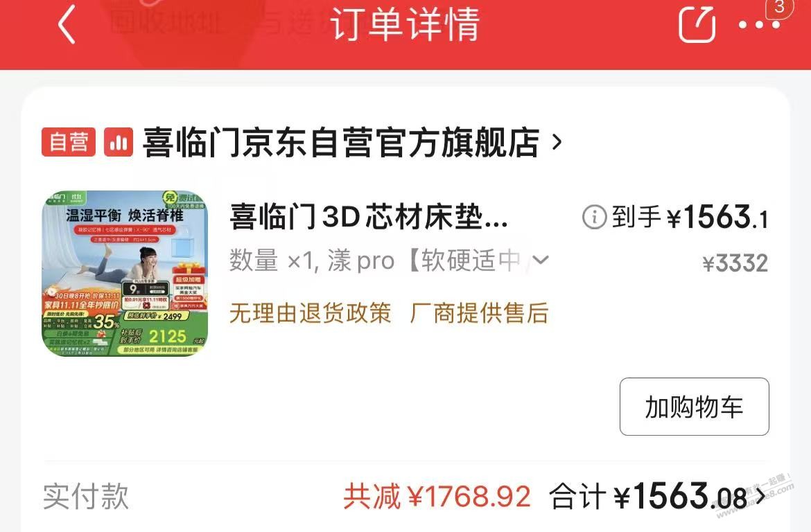Tap the share icon in header
This screenshot has height=532, width=811.
coord(697,24)
